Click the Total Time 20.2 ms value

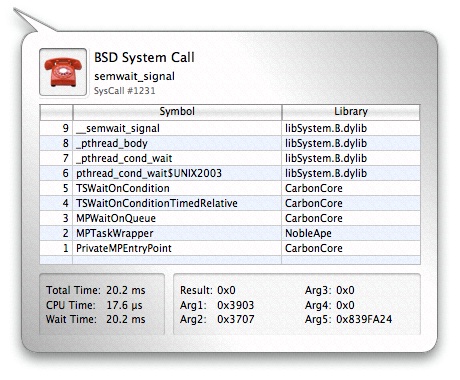coord(126,290)
